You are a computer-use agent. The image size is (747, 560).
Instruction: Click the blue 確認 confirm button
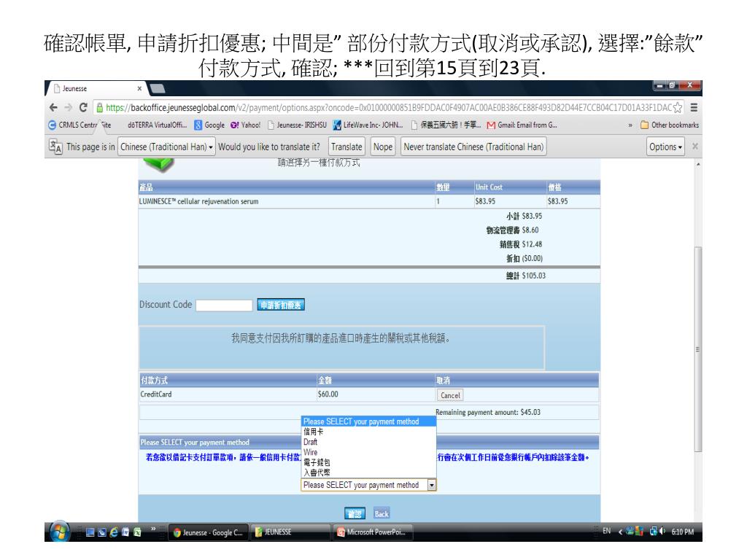(355, 514)
